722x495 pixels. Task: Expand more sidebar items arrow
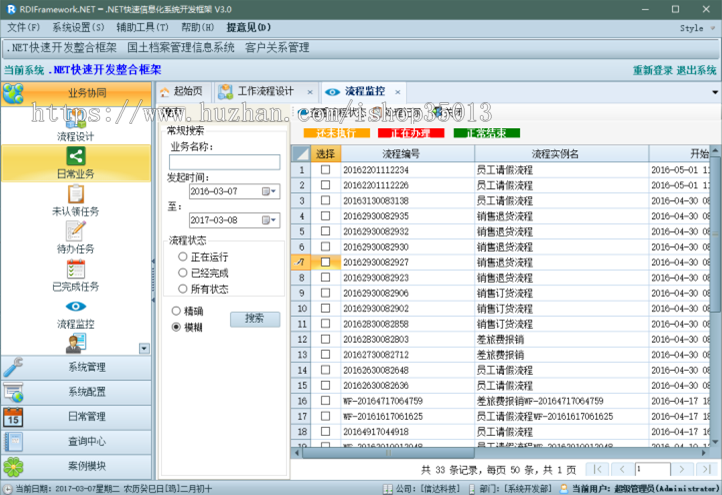[144, 349]
